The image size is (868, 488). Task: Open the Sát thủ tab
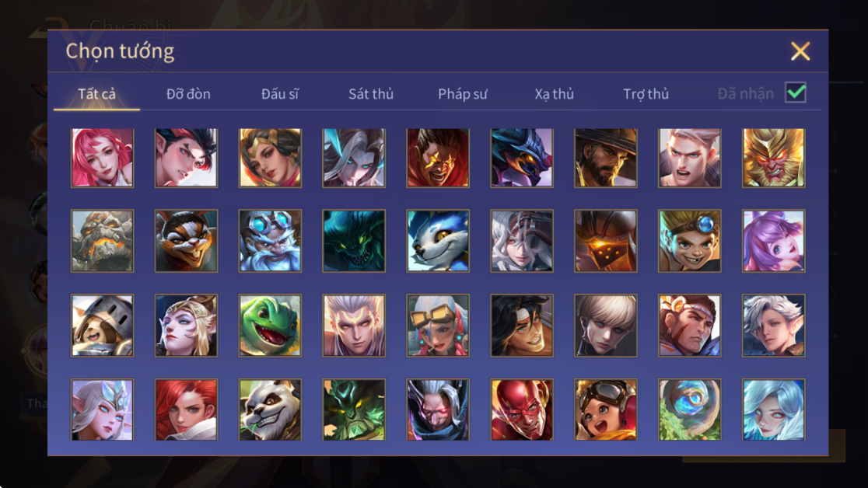[371, 94]
